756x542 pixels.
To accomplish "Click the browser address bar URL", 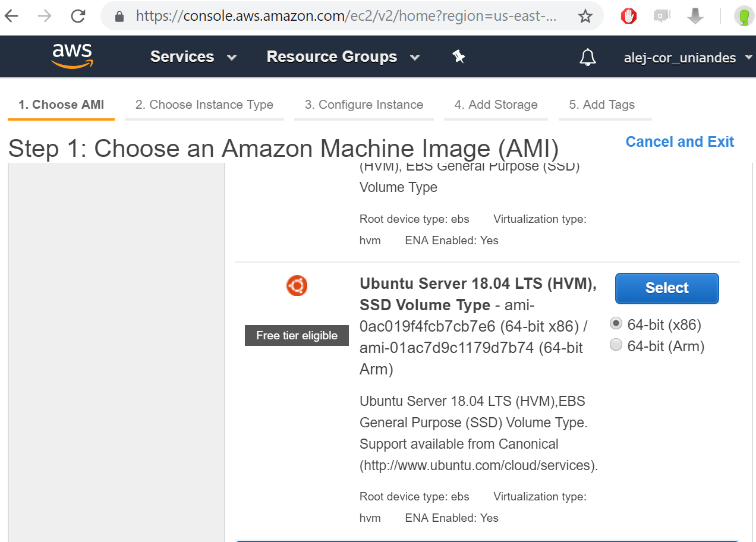I will [x=346, y=16].
